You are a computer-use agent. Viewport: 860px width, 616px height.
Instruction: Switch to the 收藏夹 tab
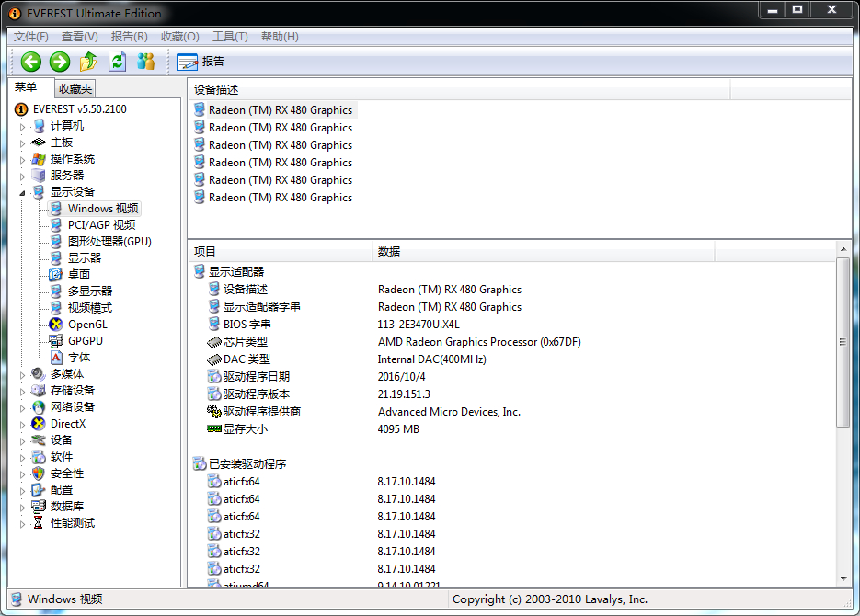(75, 89)
